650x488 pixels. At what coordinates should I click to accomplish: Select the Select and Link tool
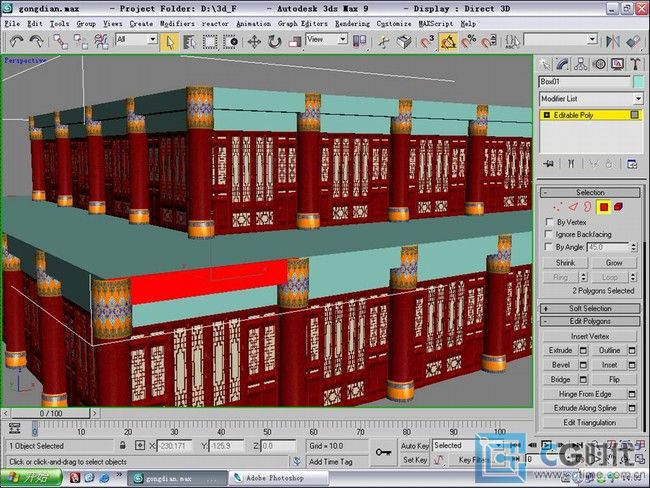coord(61,41)
